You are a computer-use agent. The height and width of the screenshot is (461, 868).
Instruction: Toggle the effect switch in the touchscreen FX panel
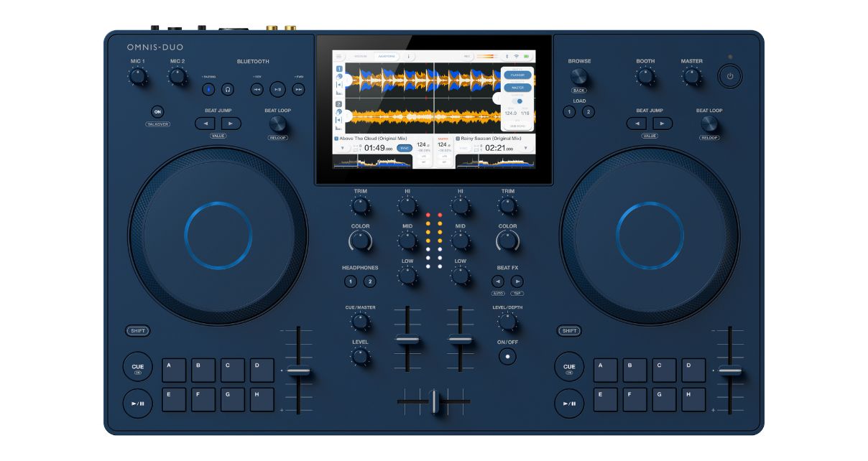(x=517, y=101)
